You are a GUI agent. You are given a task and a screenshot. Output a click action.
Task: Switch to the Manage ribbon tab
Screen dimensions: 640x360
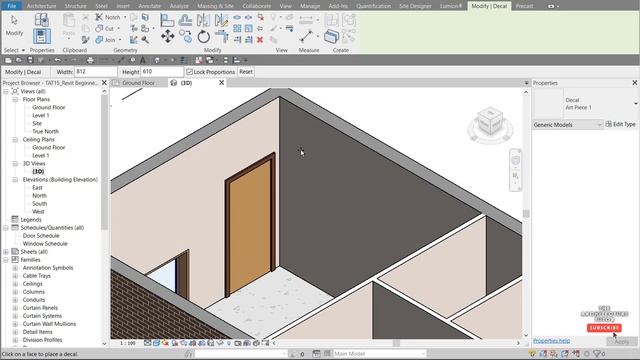point(310,6)
